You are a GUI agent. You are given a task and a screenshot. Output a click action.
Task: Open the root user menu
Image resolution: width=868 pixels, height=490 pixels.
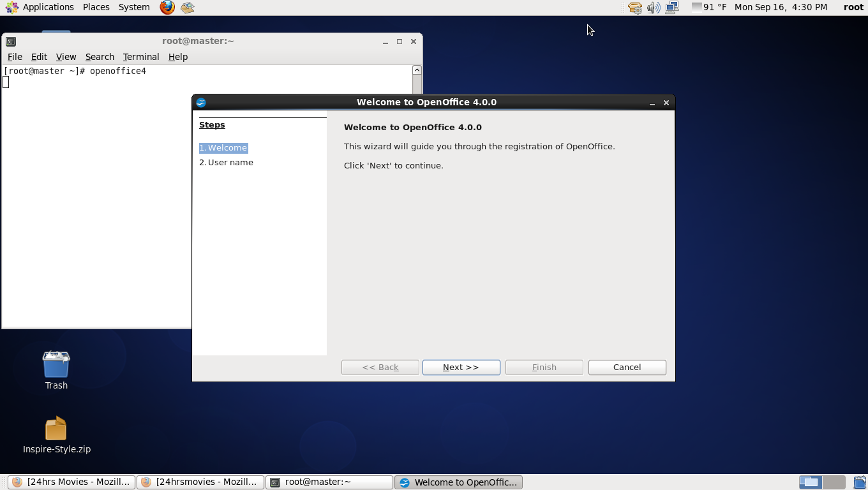click(x=853, y=8)
